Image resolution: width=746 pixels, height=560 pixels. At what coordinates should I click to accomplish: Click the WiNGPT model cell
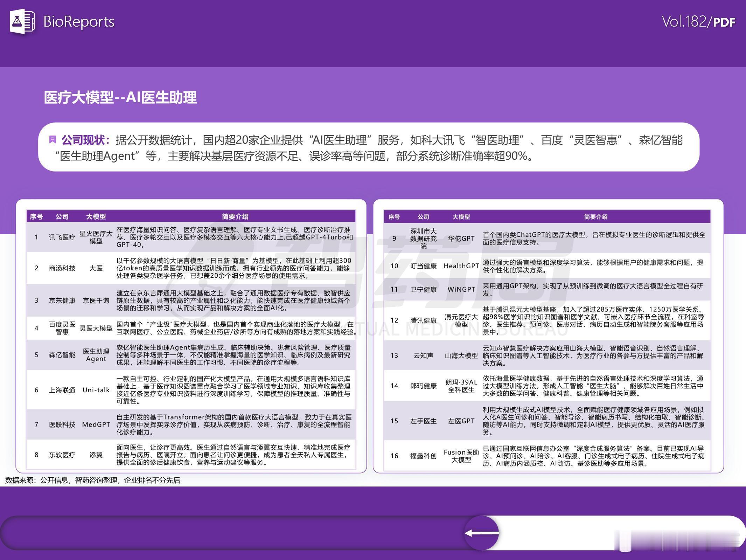[x=461, y=289]
